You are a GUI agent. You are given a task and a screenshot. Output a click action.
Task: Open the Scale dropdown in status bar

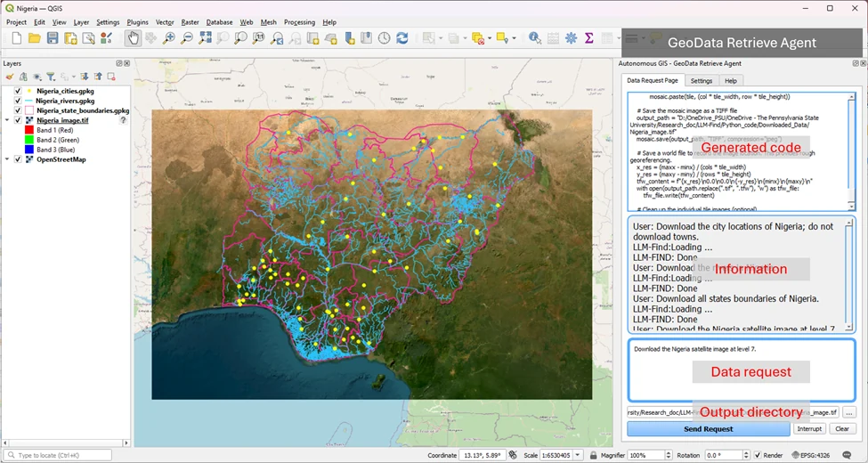(x=579, y=455)
